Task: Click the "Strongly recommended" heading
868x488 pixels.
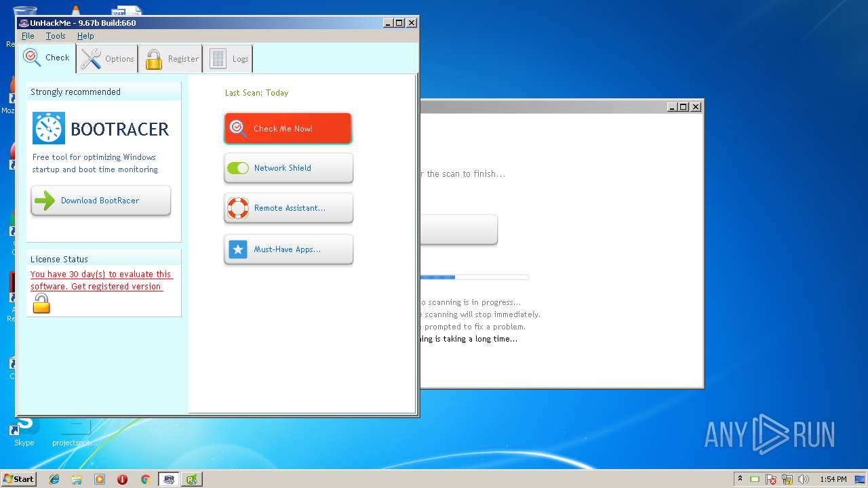Action: pos(75,92)
